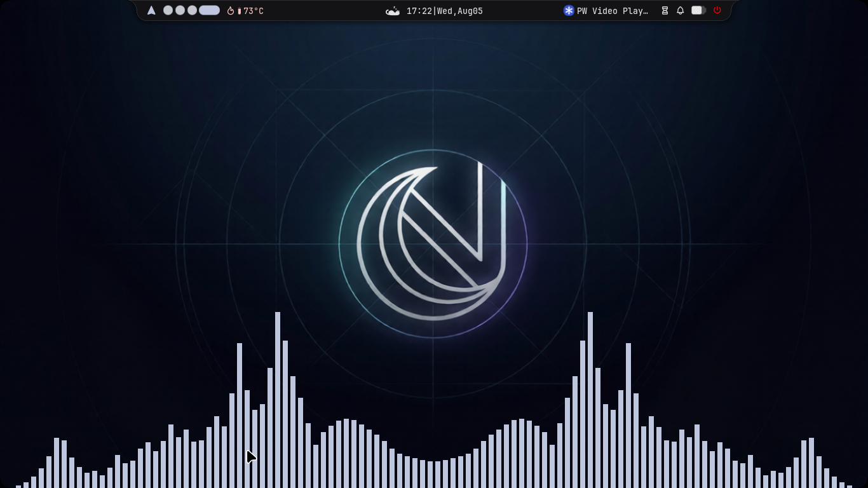Click the sleeping cat icon in the bar
This screenshot has height=488, width=868.
tap(393, 11)
